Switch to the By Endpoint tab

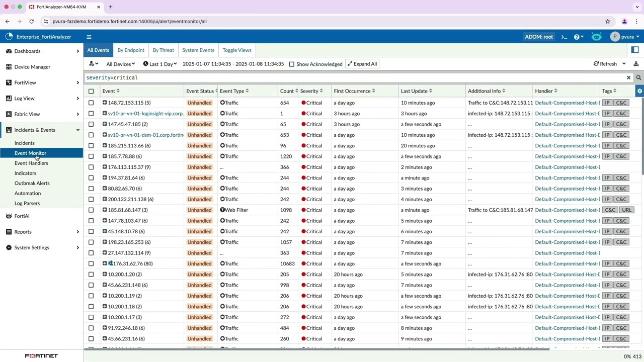click(x=131, y=50)
